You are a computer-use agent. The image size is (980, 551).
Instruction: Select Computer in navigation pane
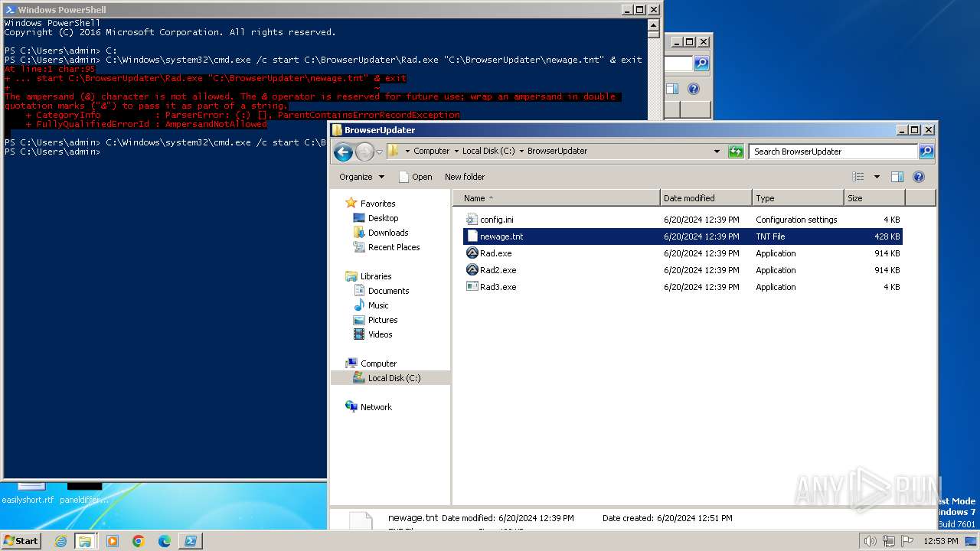(378, 364)
